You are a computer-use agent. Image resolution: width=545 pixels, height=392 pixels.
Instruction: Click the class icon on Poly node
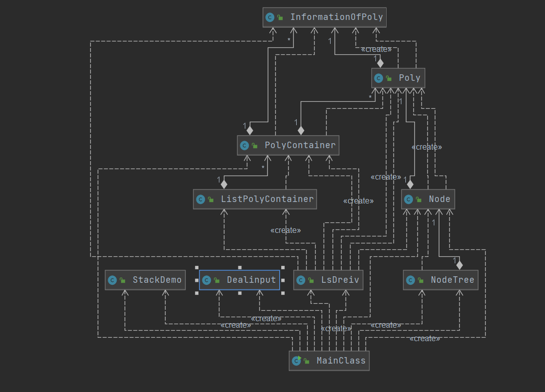[378, 78]
